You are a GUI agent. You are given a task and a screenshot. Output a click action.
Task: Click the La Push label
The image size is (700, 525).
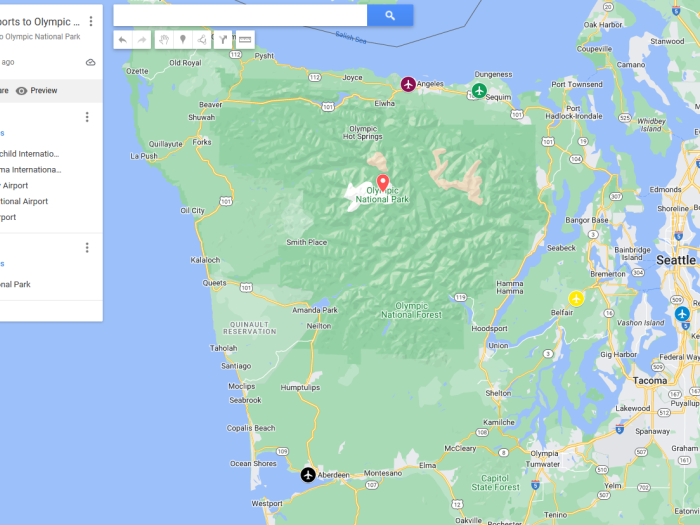coord(144,156)
